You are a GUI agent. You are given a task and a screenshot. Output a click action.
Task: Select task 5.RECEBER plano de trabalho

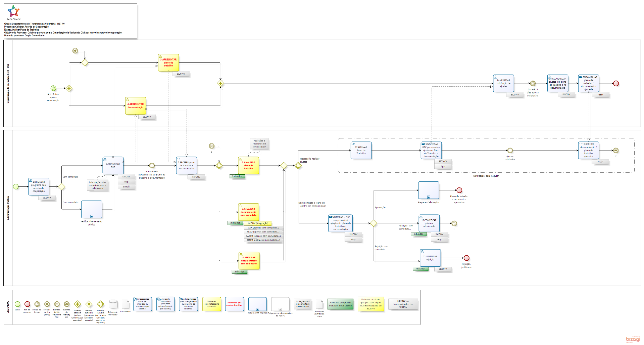(x=186, y=166)
